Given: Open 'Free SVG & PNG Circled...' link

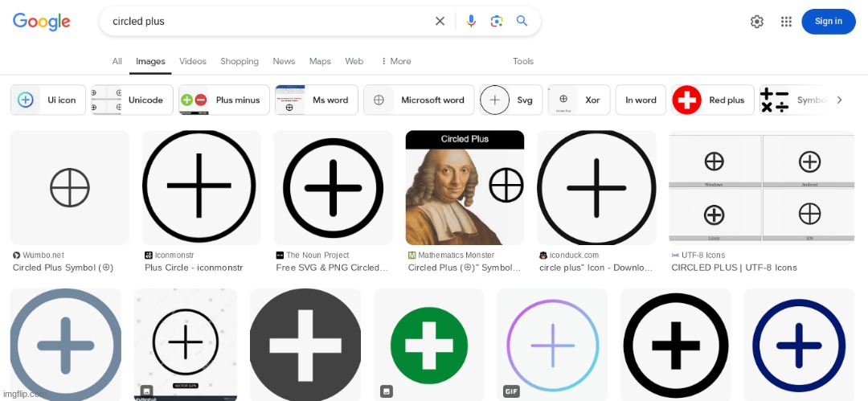Looking at the screenshot, I should (x=332, y=268).
